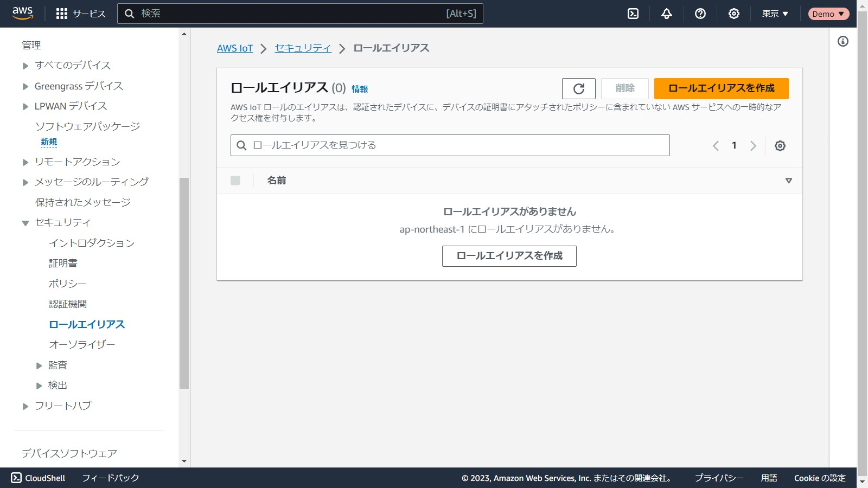The height and width of the screenshot is (488, 868).
Task: Open CloudShell from the top navigation icon
Action: [x=633, y=14]
